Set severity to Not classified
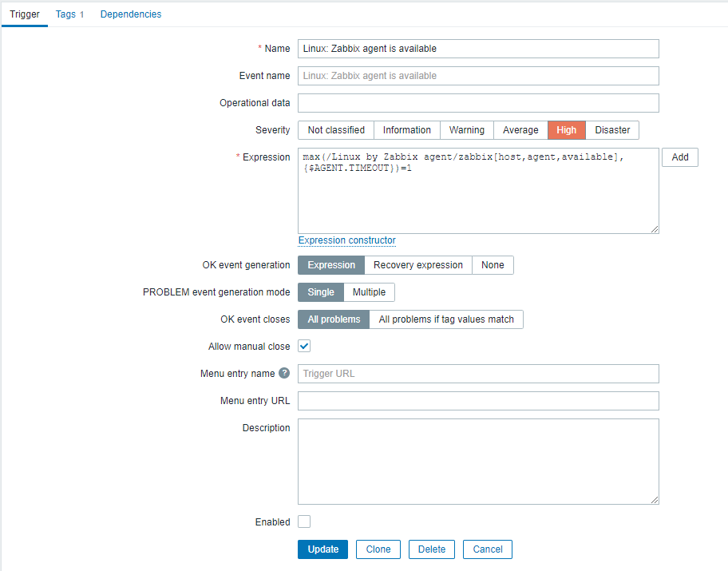This screenshot has height=571, width=728. [336, 130]
